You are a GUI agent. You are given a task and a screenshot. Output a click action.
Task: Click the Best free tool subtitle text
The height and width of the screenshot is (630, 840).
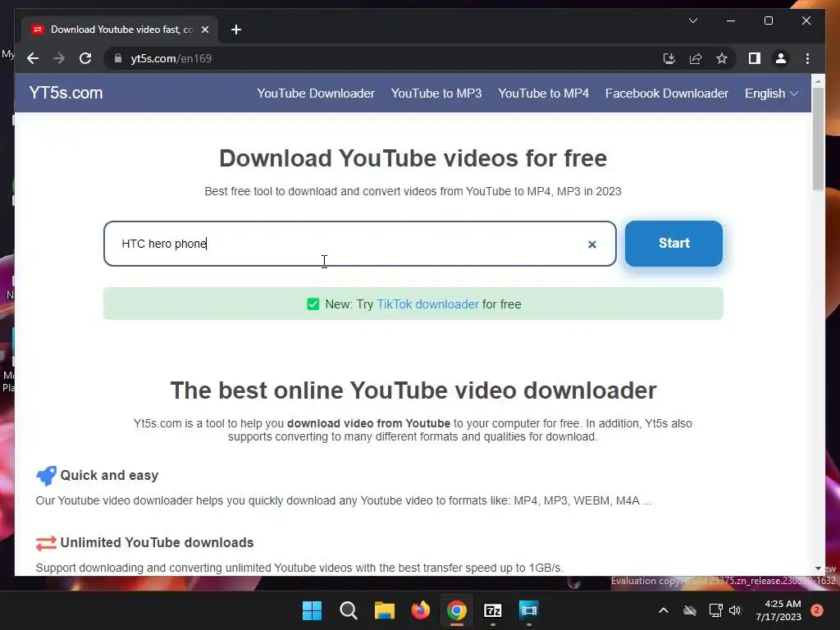click(413, 191)
